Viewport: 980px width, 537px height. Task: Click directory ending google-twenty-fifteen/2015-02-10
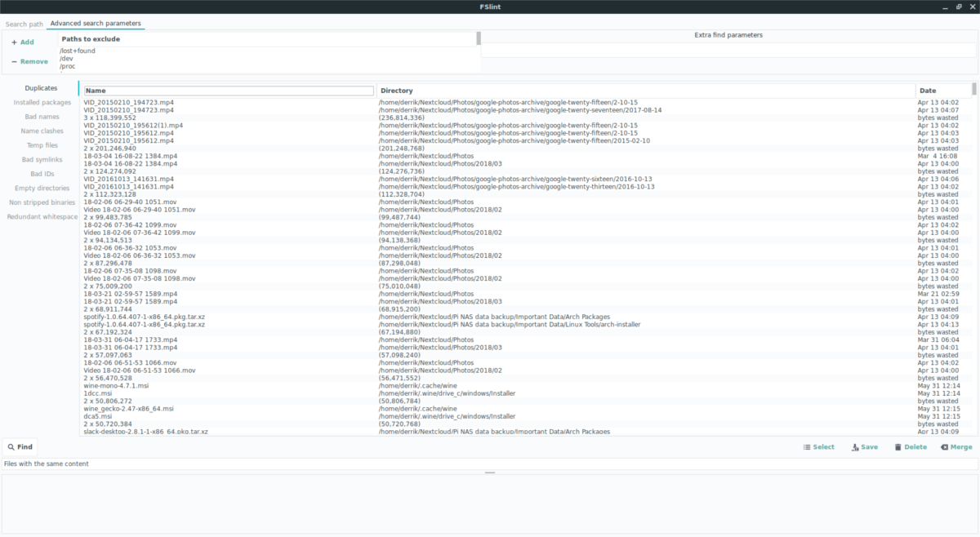point(514,140)
